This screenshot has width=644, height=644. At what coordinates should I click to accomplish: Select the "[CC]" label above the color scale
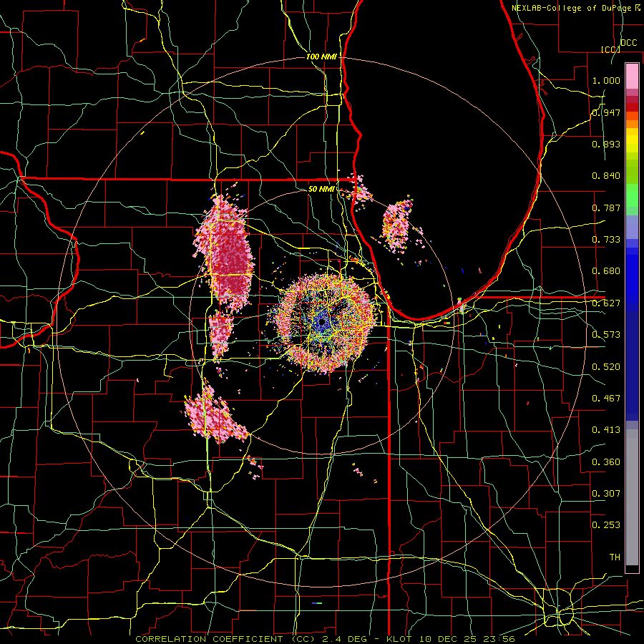pos(610,49)
